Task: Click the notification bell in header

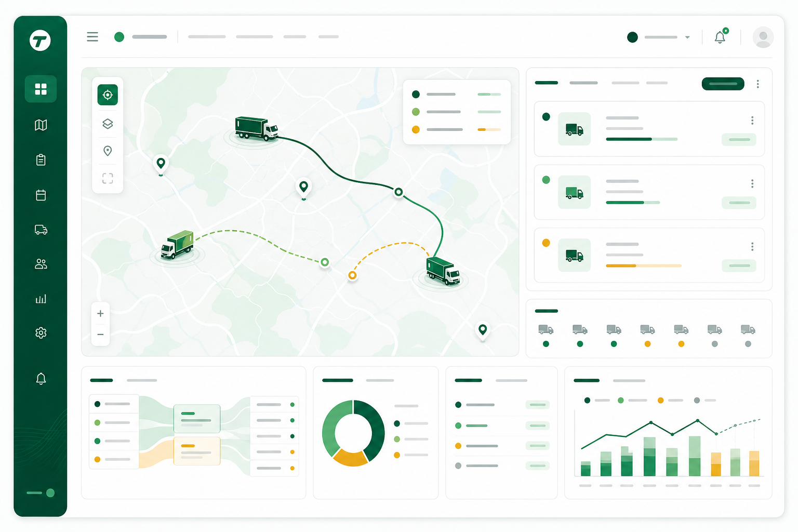Action: tap(720, 37)
